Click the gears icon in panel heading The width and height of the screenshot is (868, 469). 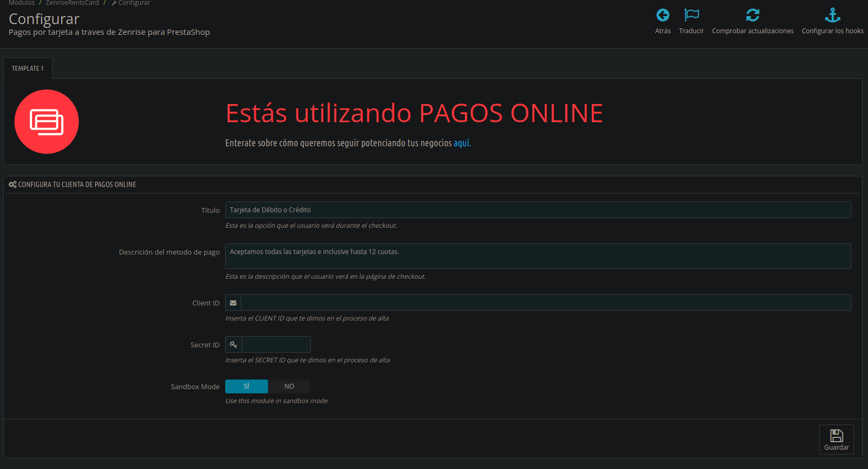point(12,184)
